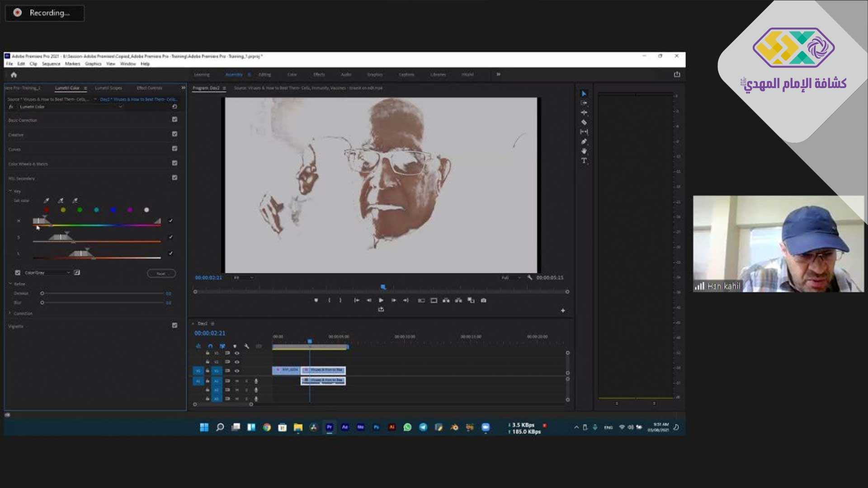Viewport: 868px width, 488px height.
Task: Click timeline display settings wrench icon
Action: [x=246, y=346]
